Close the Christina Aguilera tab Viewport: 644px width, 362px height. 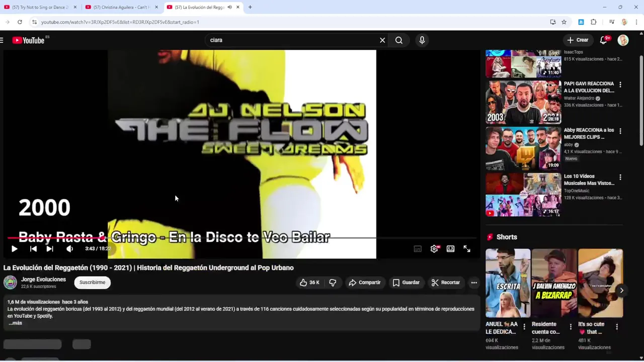[x=156, y=7]
